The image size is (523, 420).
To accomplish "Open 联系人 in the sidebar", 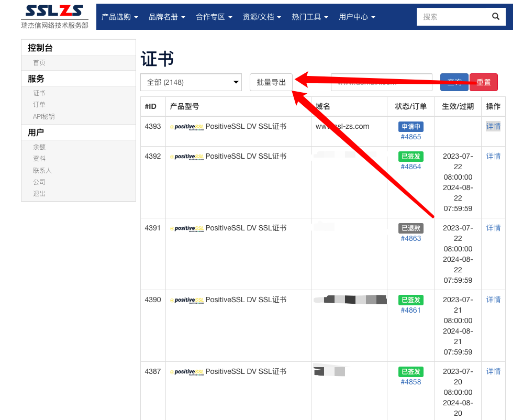I will (x=42, y=171).
